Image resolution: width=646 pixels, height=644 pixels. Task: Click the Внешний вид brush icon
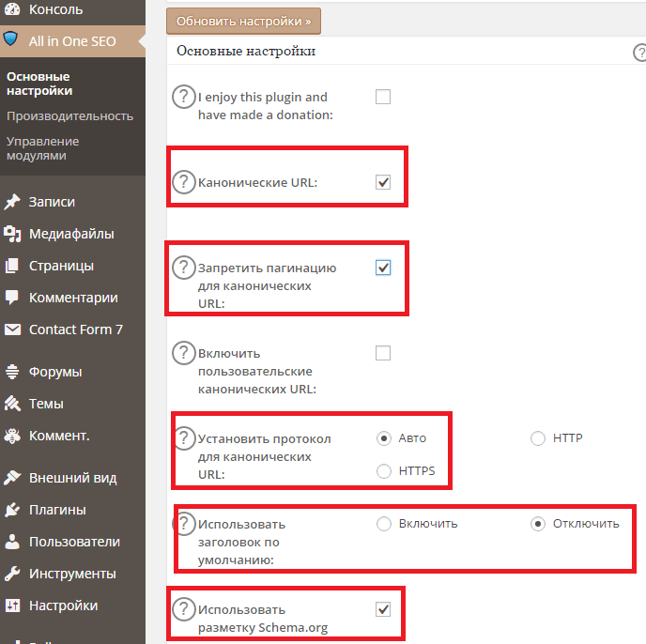[12, 478]
